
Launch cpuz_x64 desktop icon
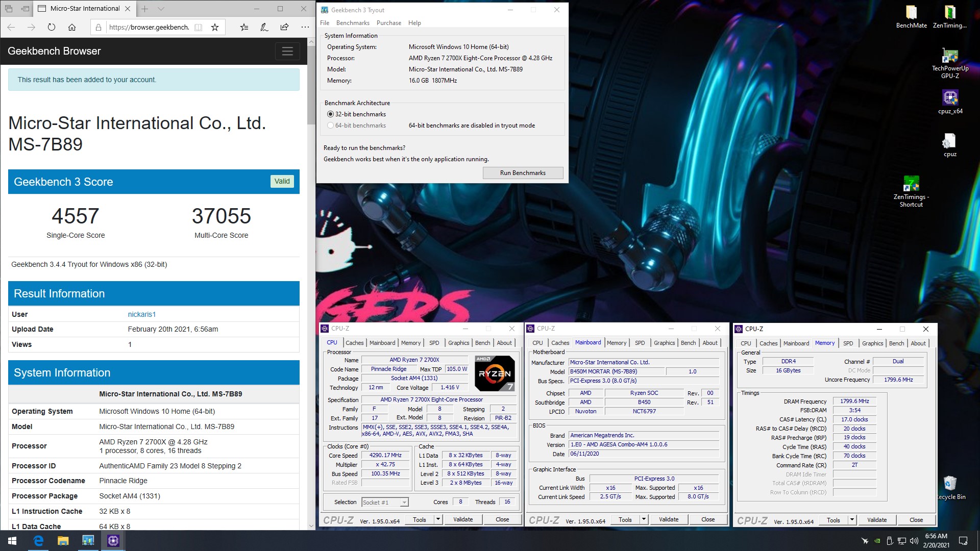click(950, 102)
